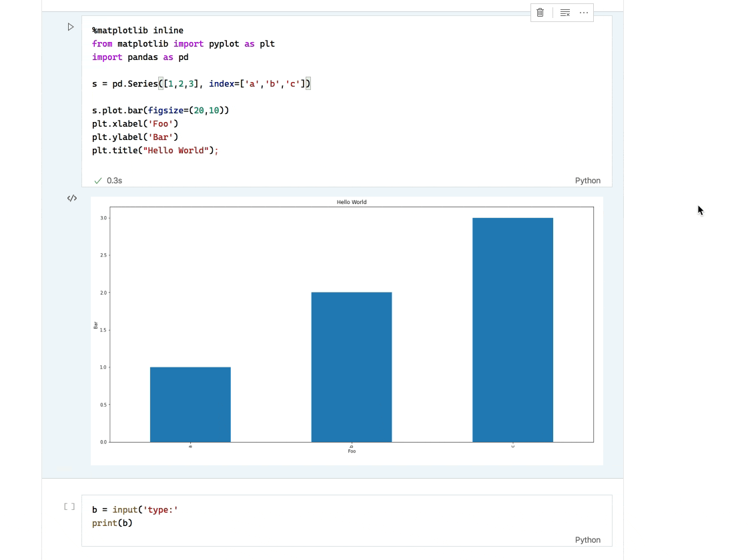Clear cell outputs with the clear-output icon

click(x=565, y=12)
